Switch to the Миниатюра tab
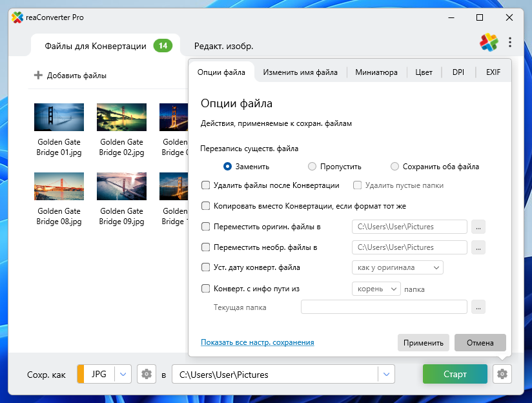 click(x=376, y=72)
